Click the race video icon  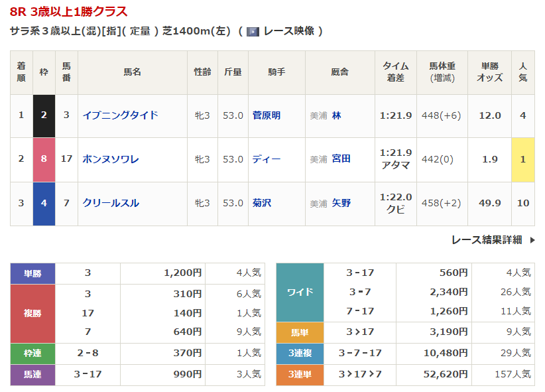point(253,31)
